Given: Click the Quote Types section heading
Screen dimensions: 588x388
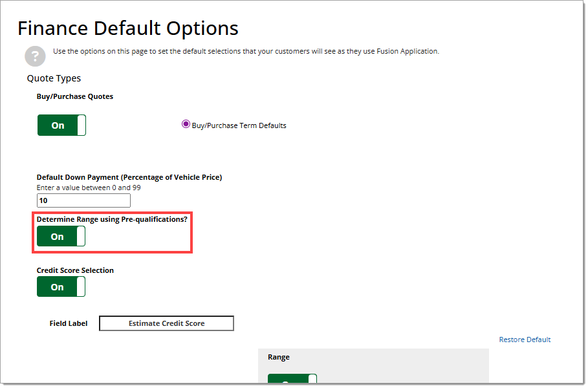Looking at the screenshot, I should (54, 78).
